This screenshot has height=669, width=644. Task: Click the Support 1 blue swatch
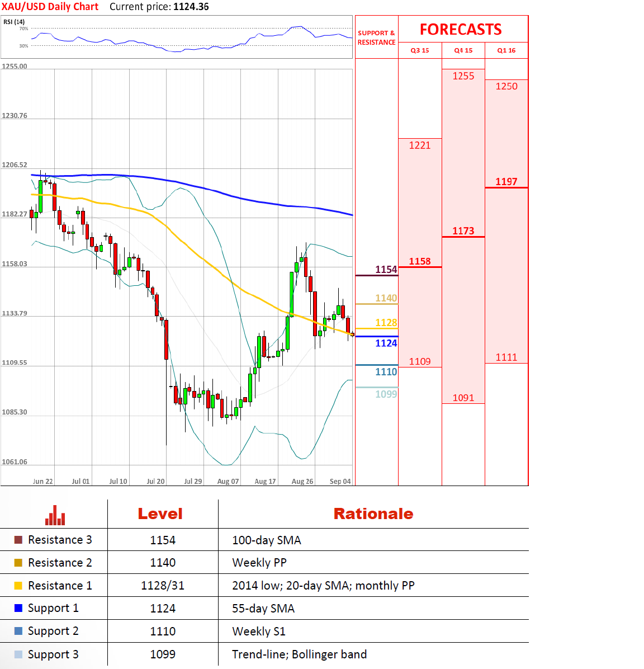coord(18,608)
